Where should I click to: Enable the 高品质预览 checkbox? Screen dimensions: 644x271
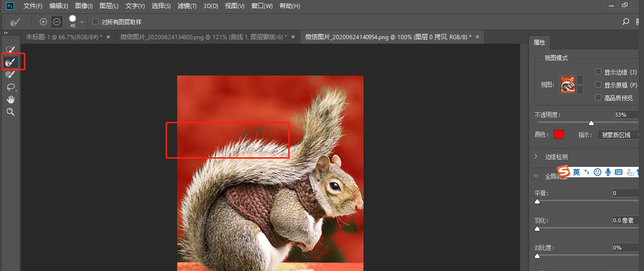coord(598,98)
